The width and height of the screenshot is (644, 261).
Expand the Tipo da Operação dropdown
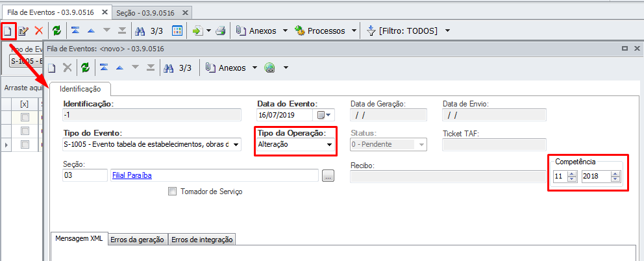pyautogui.click(x=329, y=145)
